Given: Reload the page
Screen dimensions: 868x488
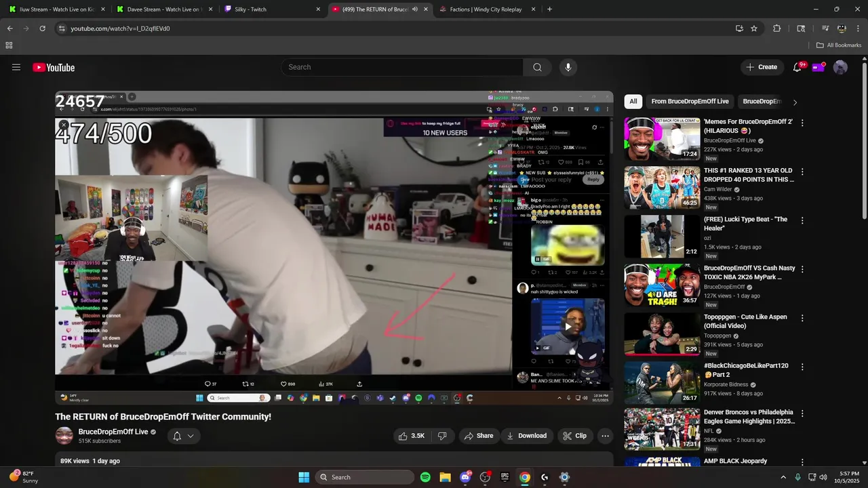Looking at the screenshot, I should pyautogui.click(x=42, y=28).
